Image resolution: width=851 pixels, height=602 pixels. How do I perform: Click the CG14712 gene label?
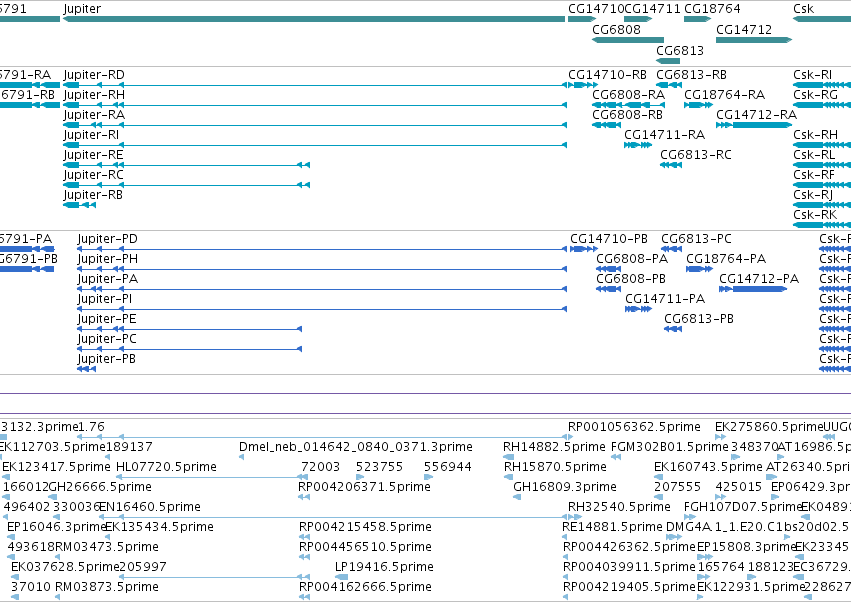(x=744, y=30)
